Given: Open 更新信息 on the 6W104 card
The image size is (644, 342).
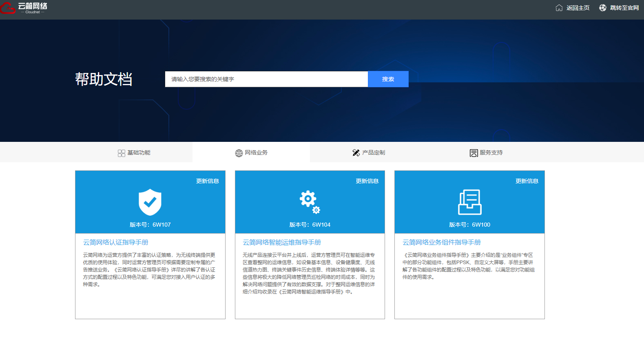Looking at the screenshot, I should coord(367,181).
